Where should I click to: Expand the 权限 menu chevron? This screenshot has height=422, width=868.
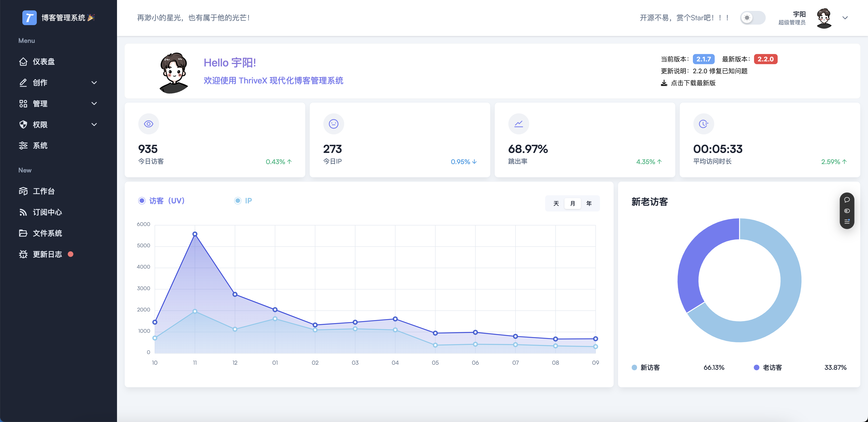click(94, 125)
